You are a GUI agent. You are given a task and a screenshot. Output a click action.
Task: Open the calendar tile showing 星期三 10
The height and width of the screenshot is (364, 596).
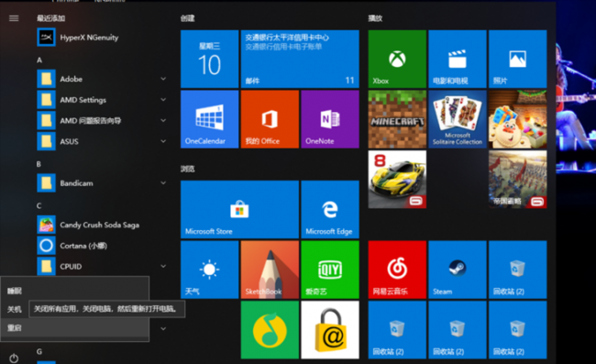tap(209, 59)
